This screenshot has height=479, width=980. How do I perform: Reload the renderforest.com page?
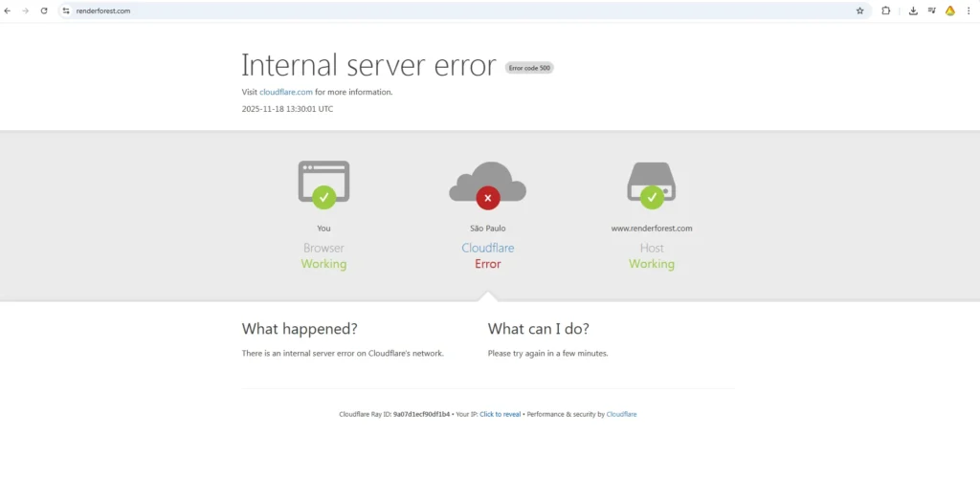tap(44, 11)
